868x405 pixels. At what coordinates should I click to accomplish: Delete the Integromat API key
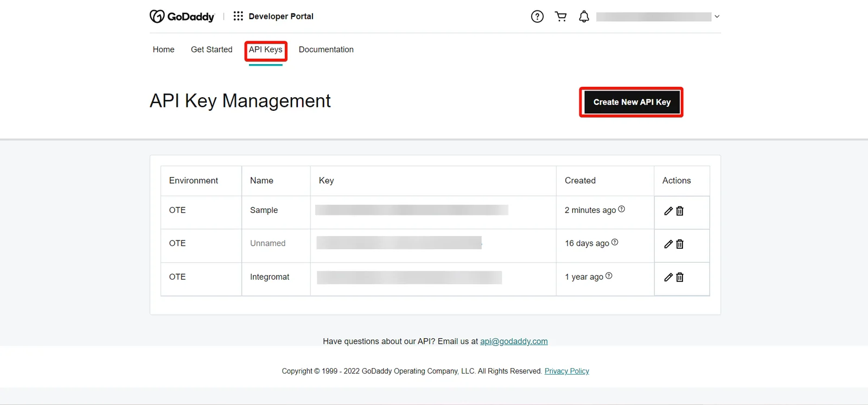(x=680, y=277)
